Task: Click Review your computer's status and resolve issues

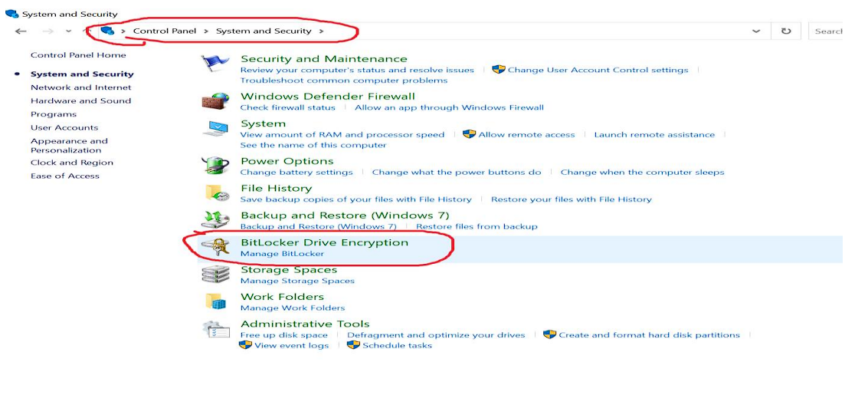Action: (357, 70)
